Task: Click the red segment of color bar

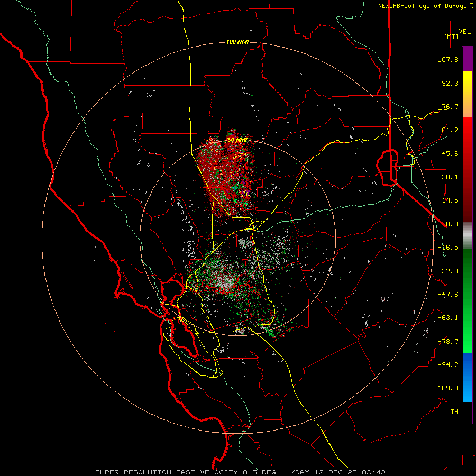Action: (x=467, y=169)
